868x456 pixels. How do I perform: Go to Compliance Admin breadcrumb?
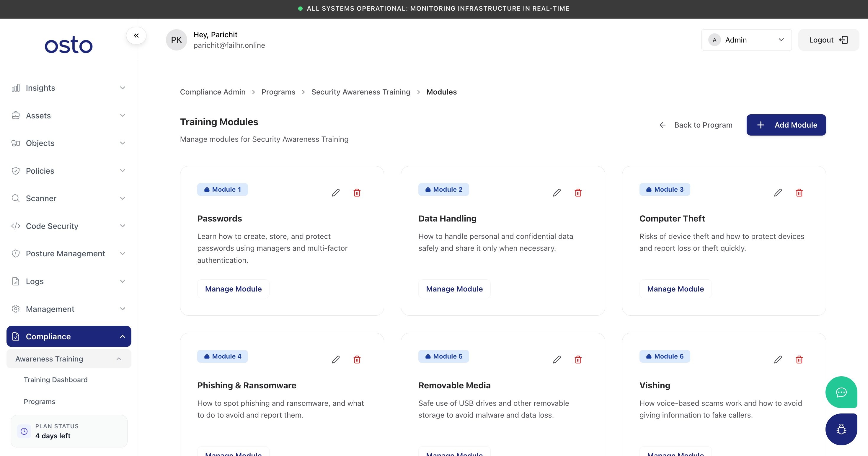pyautogui.click(x=213, y=92)
